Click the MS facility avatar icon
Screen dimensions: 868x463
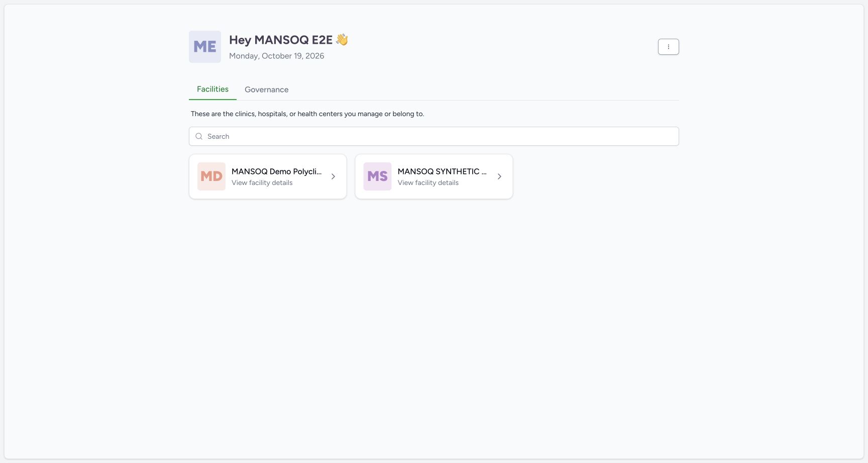pyautogui.click(x=377, y=176)
